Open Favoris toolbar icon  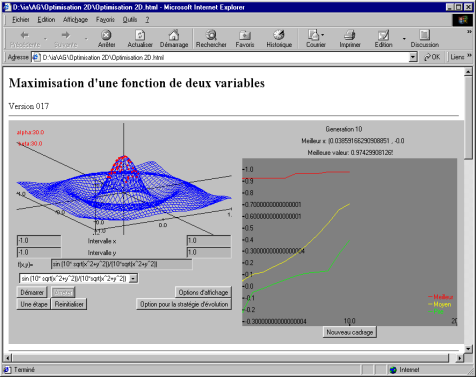(x=245, y=35)
